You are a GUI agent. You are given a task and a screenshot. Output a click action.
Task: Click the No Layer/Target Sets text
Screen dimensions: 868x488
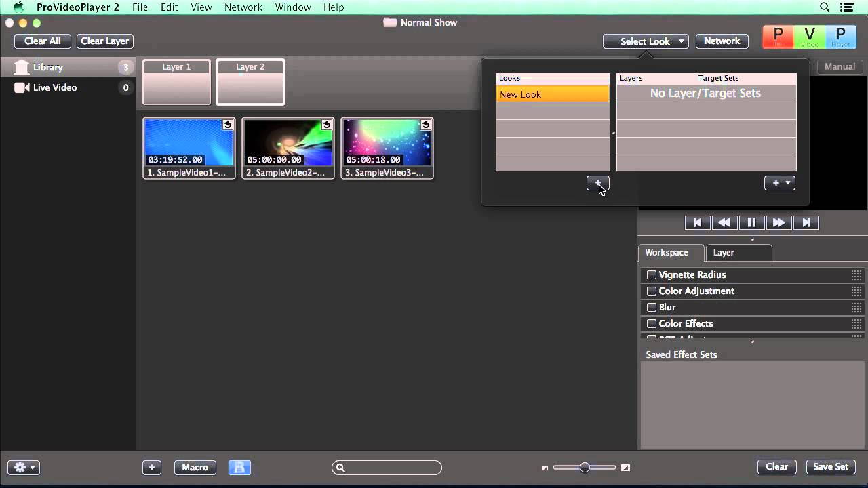[705, 94]
